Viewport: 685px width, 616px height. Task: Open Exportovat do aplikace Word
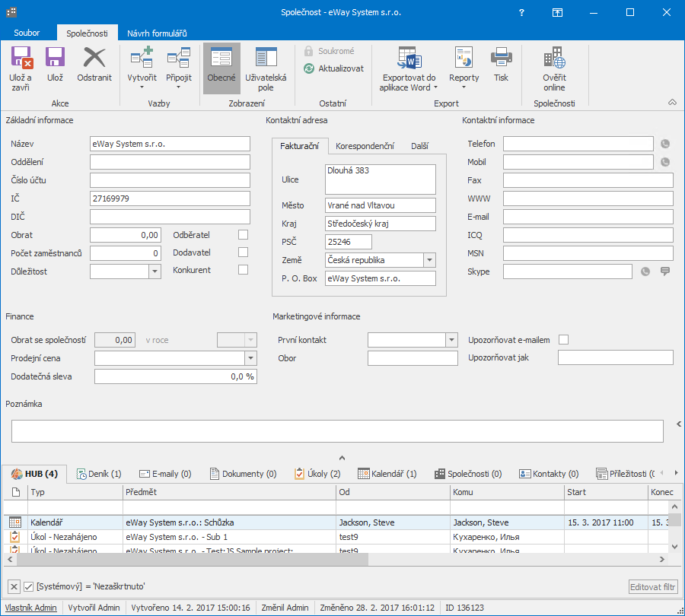point(409,68)
